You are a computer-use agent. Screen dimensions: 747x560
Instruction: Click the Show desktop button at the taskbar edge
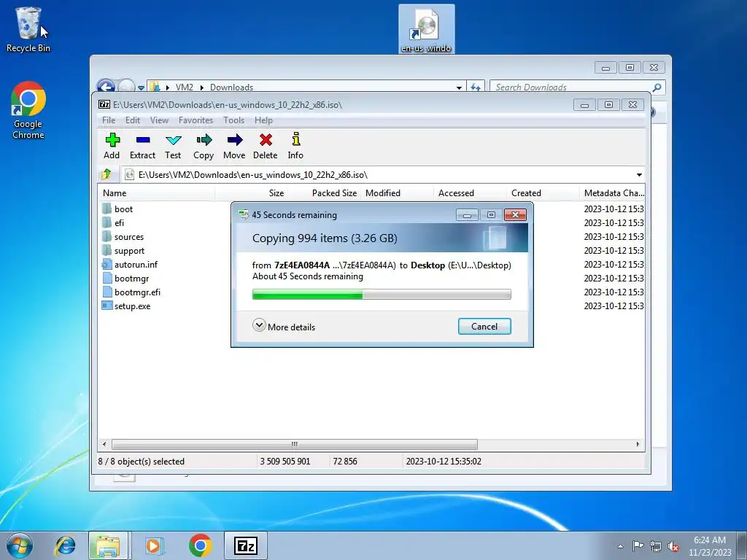(742, 545)
